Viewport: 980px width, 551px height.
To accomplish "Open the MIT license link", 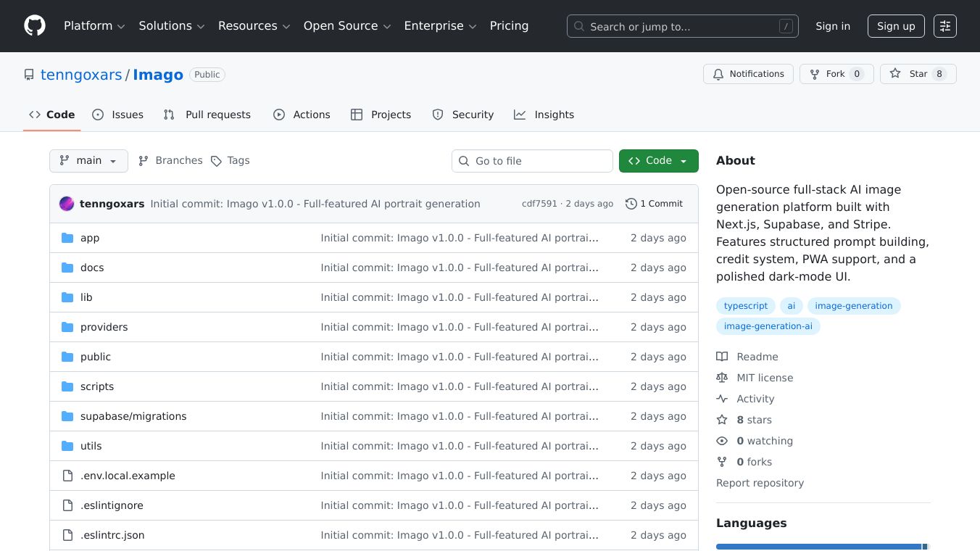I will point(764,378).
